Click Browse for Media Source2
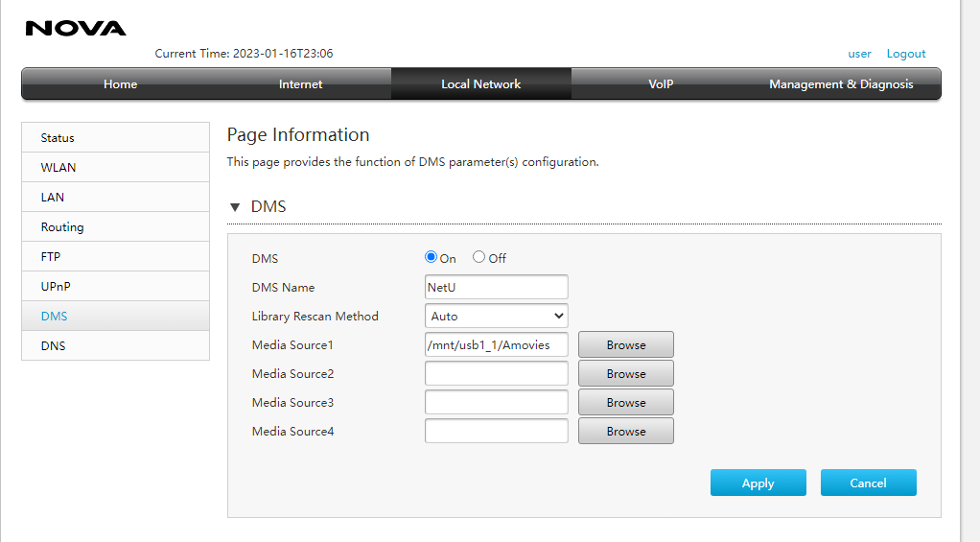 click(x=625, y=373)
